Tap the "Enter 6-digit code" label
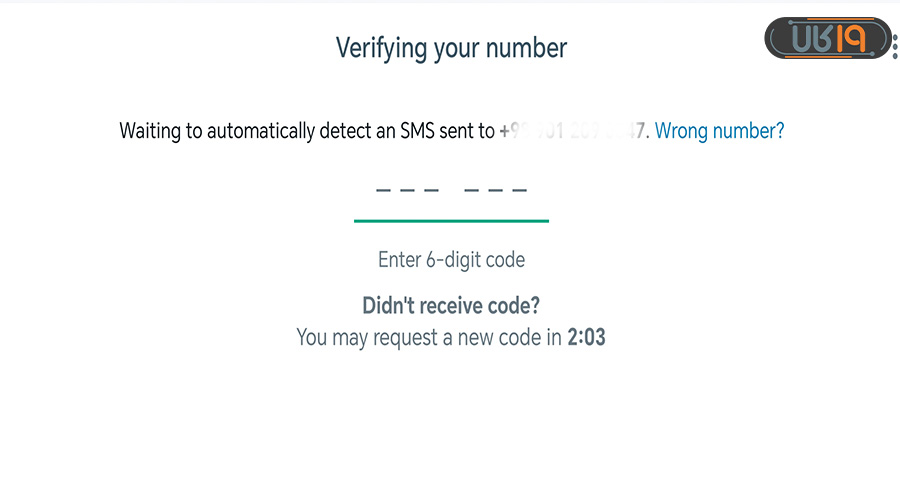 (x=451, y=260)
